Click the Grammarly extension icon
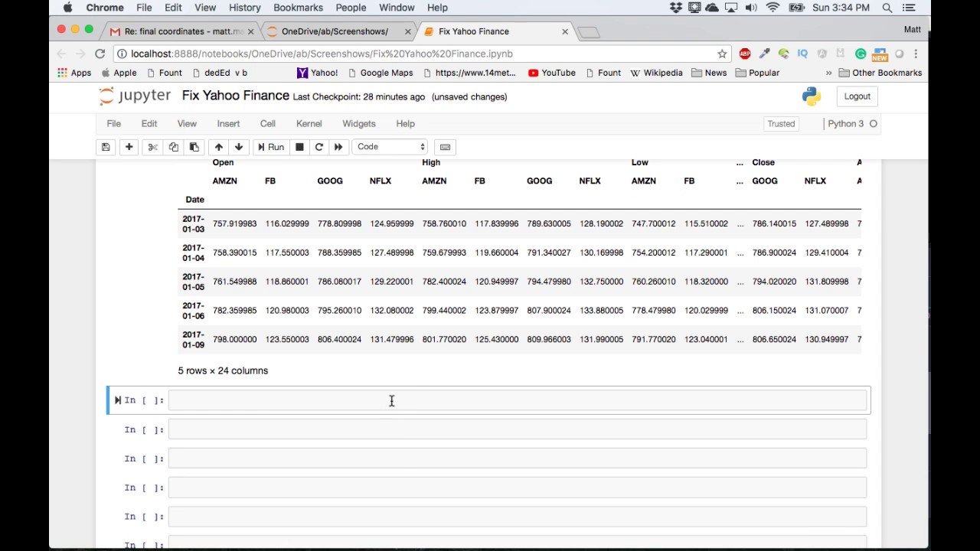Image resolution: width=980 pixels, height=551 pixels. point(861,54)
